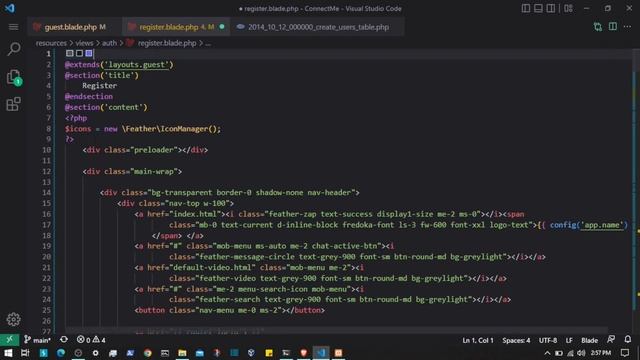
Task: Click resources breadcrumb
Action: 51,43
